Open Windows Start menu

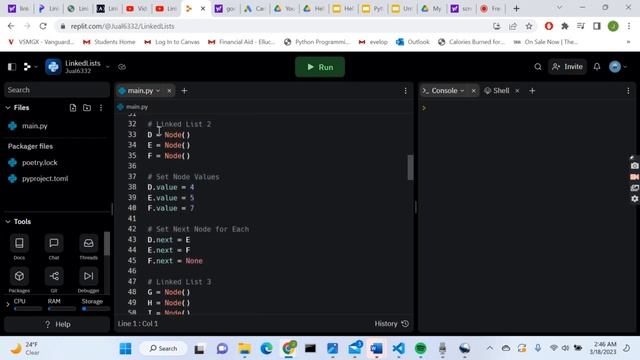click(125, 348)
